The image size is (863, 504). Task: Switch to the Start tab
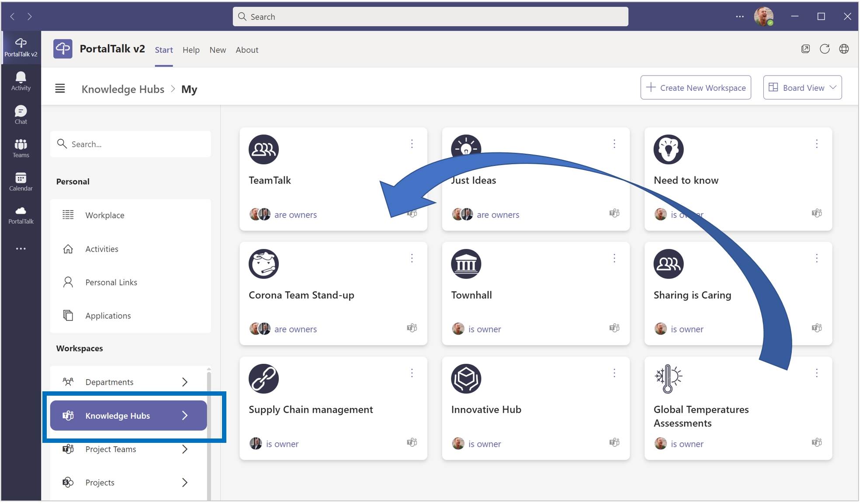click(164, 50)
